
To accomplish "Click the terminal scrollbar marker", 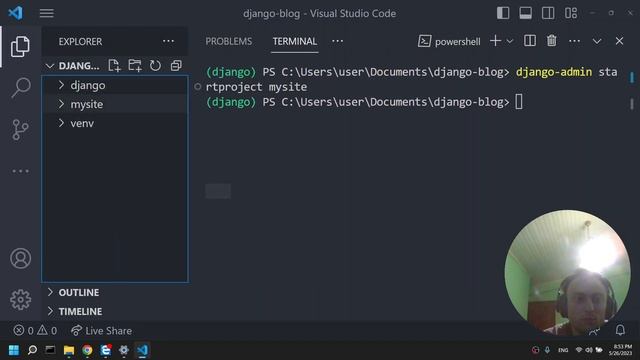I will (632, 77).
